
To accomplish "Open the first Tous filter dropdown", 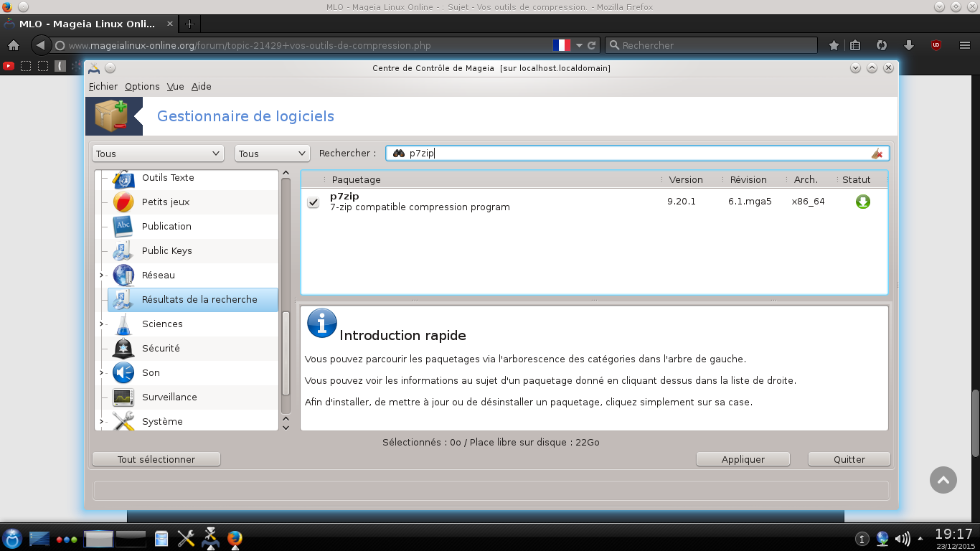I will click(x=158, y=154).
